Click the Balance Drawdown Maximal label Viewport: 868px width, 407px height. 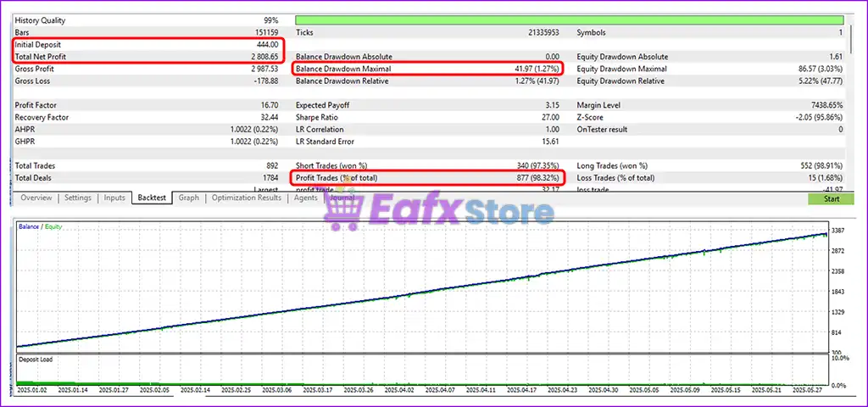[x=343, y=70]
